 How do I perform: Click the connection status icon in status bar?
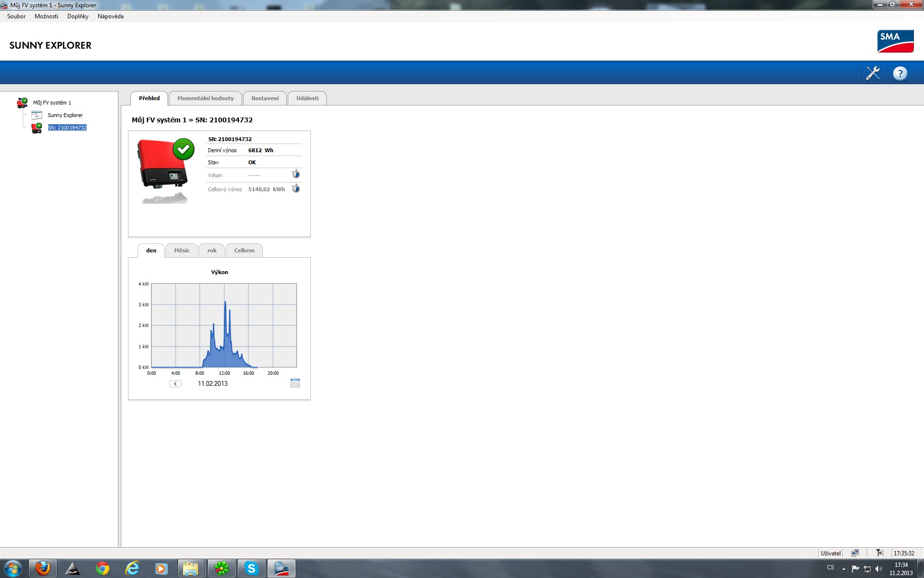click(855, 553)
